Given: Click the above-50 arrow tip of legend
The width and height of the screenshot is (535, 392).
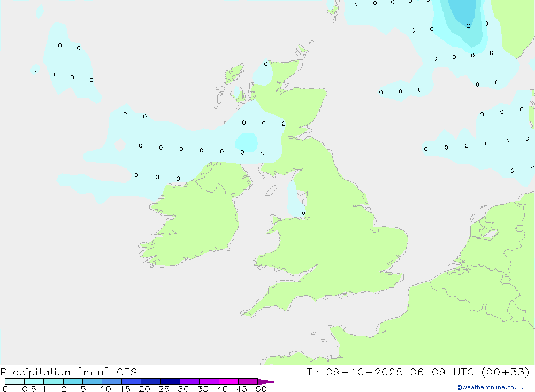Looking at the screenshot, I should (267, 381).
